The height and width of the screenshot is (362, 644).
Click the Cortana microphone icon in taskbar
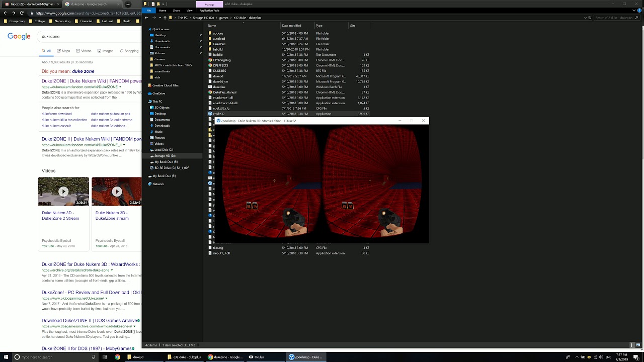point(94,357)
